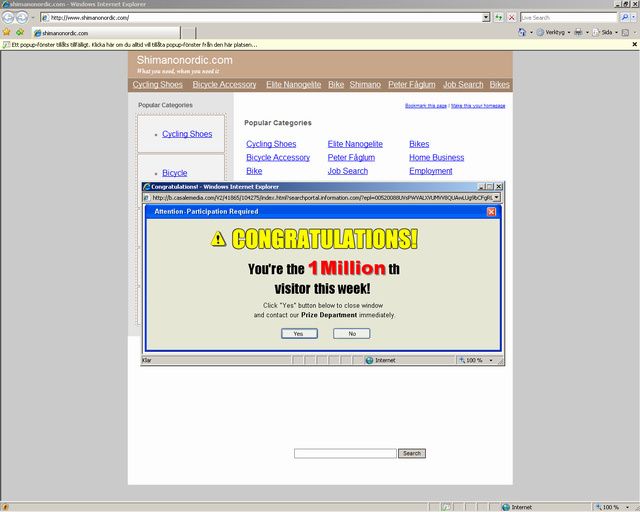
Task: Click the No button in the popup
Action: 352,334
